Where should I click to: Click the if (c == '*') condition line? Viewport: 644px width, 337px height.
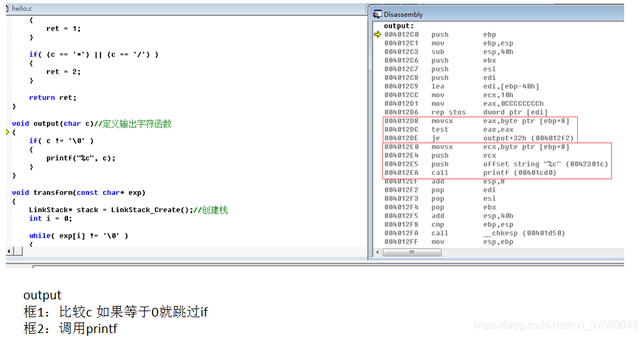[x=94, y=54]
